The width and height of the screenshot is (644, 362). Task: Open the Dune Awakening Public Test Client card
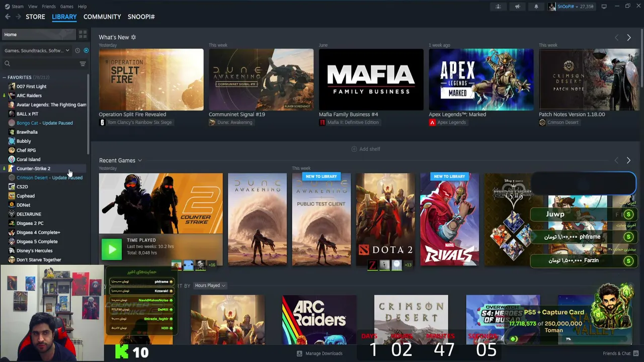[x=321, y=219]
